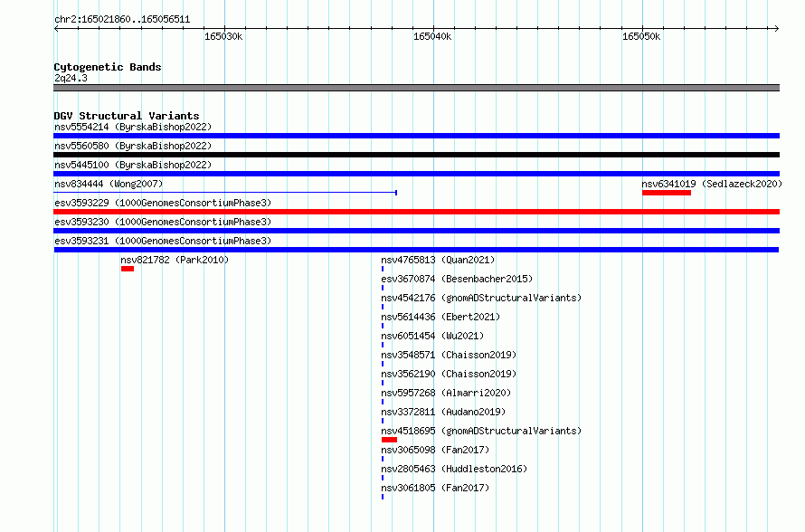Select the blue bar for esv3593231
Screen dimensions: 805x532
coord(416,250)
